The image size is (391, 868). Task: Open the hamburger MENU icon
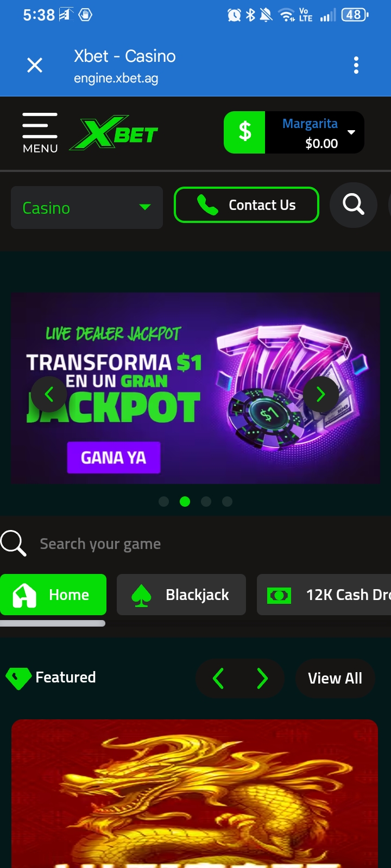pos(40,133)
